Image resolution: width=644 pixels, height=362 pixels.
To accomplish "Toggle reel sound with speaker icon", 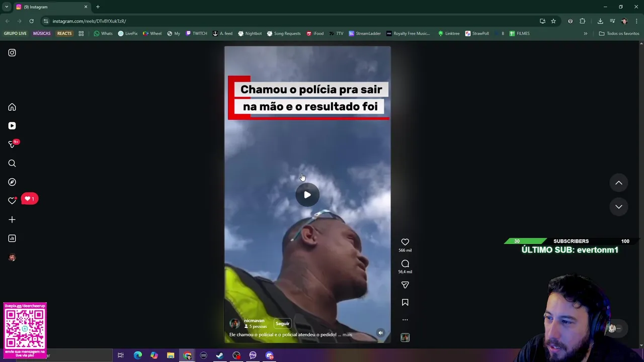I will [380, 333].
